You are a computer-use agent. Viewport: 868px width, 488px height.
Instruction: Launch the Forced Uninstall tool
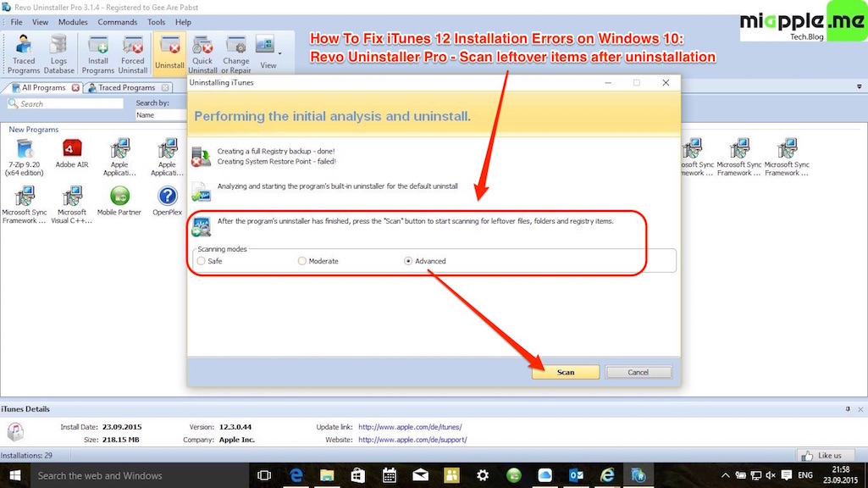(133, 53)
